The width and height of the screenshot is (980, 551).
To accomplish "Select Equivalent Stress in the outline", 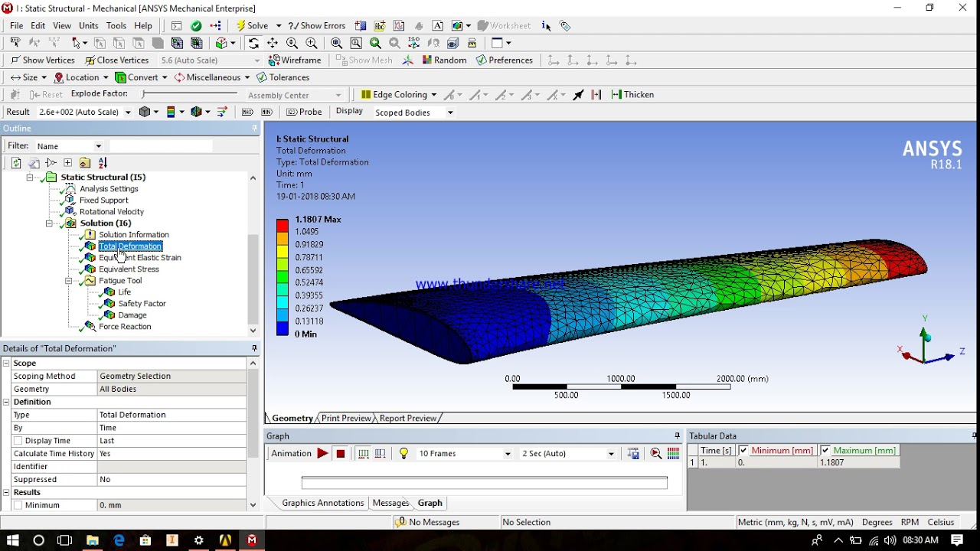I will click(x=129, y=269).
